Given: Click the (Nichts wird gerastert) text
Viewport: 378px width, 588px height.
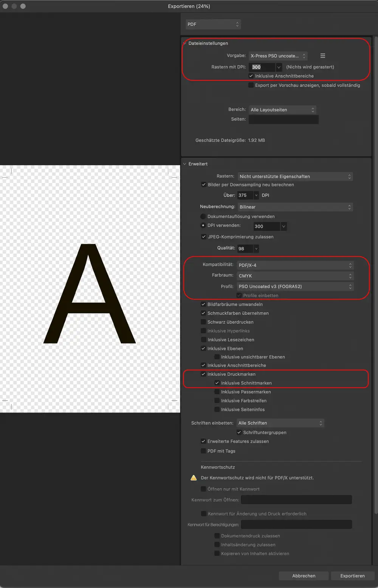Looking at the screenshot, I should tap(310, 67).
